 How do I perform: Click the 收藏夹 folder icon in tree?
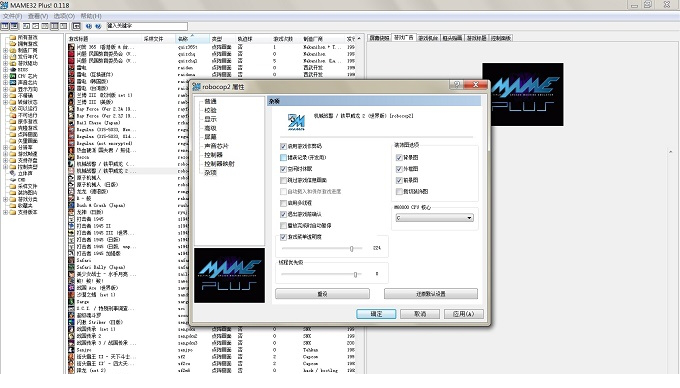point(13,205)
